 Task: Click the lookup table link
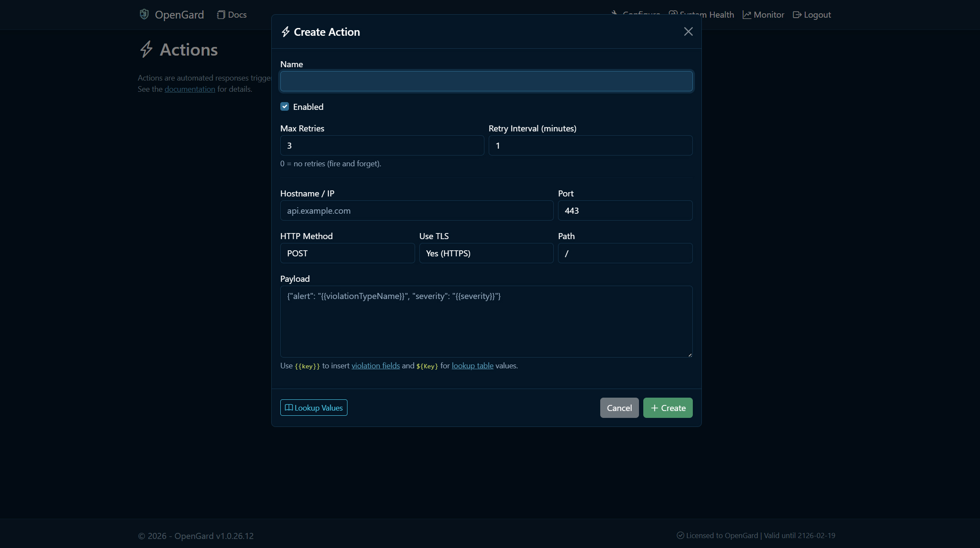(x=472, y=365)
